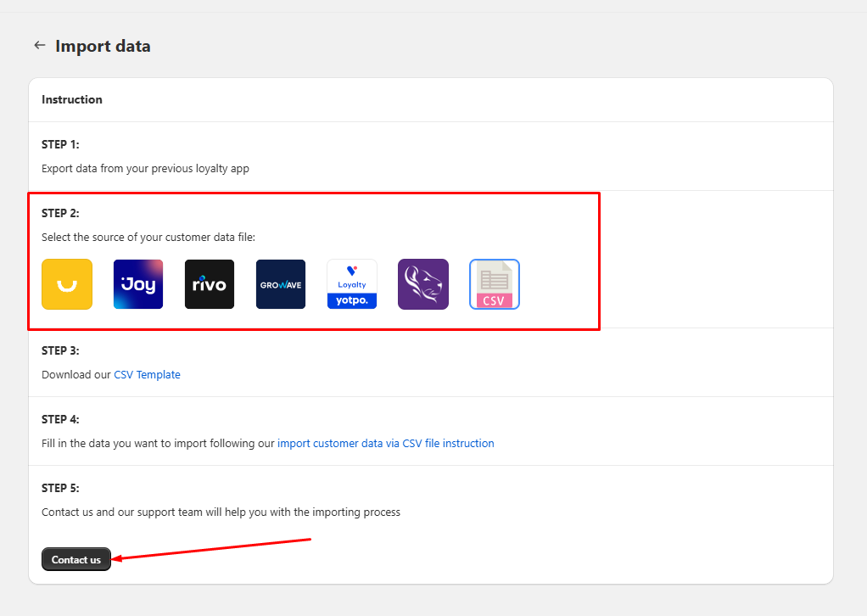Viewport: 867px width, 616px height.
Task: Click the Import data page title
Action: point(103,46)
